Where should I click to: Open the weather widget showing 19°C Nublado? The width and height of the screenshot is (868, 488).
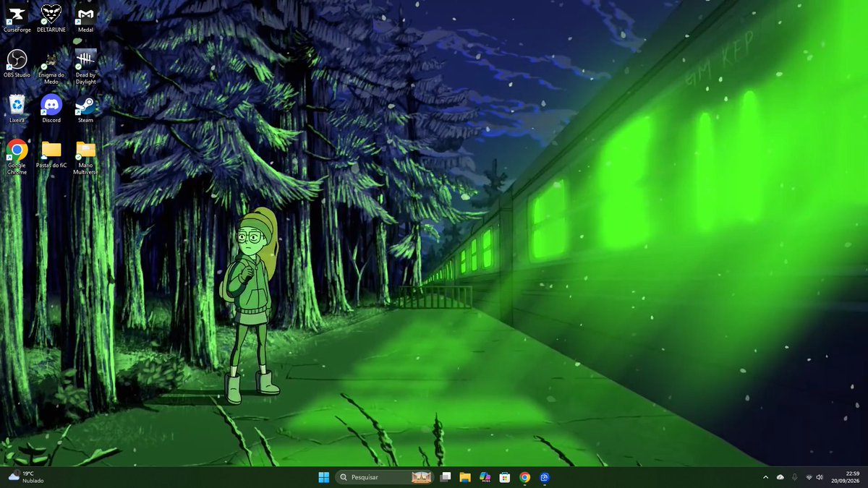(x=26, y=477)
